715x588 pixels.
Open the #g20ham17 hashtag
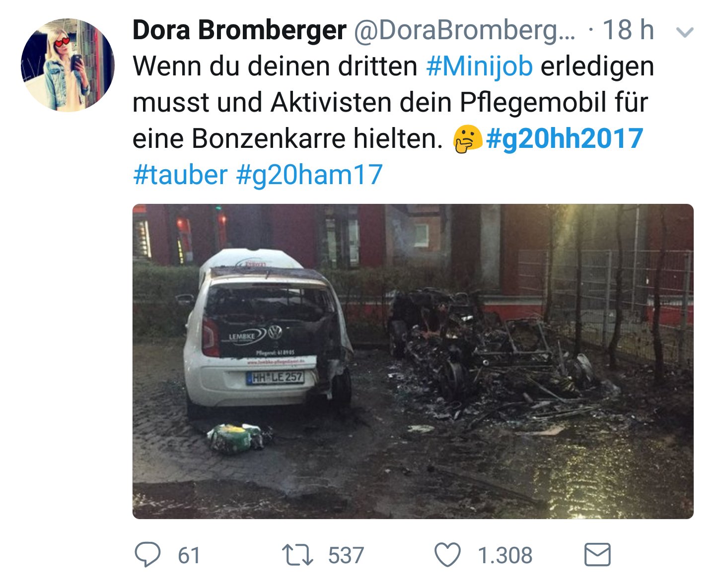(x=309, y=175)
